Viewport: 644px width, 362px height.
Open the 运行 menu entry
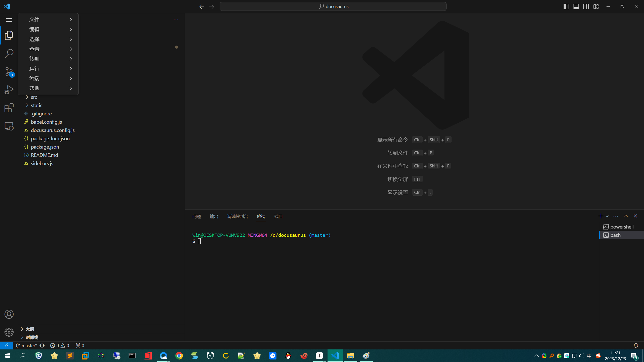(48, 69)
